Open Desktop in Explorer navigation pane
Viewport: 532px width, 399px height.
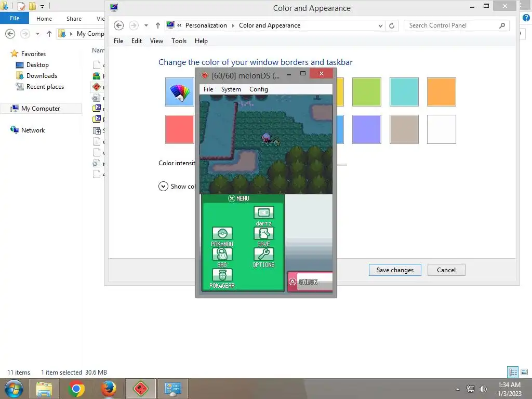pos(37,65)
